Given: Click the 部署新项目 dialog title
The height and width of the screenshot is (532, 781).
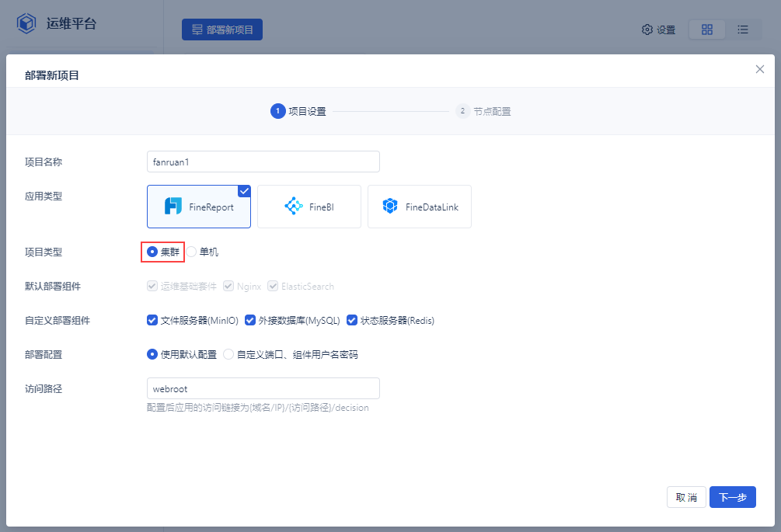Looking at the screenshot, I should 52,75.
